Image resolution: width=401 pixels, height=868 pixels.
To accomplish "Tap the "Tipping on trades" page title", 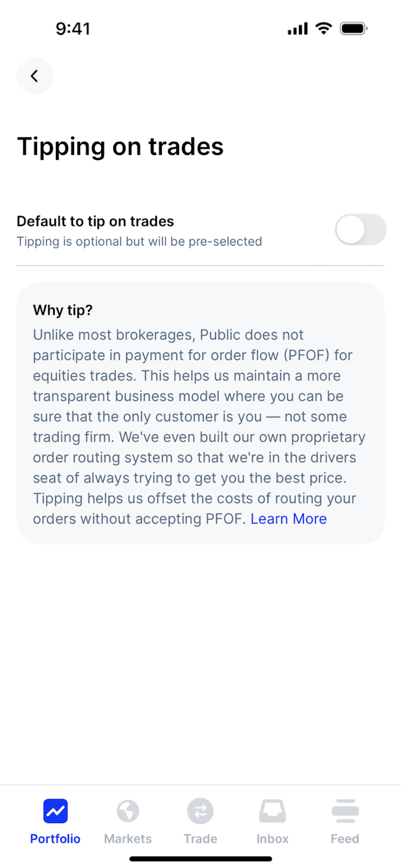I will point(120,146).
